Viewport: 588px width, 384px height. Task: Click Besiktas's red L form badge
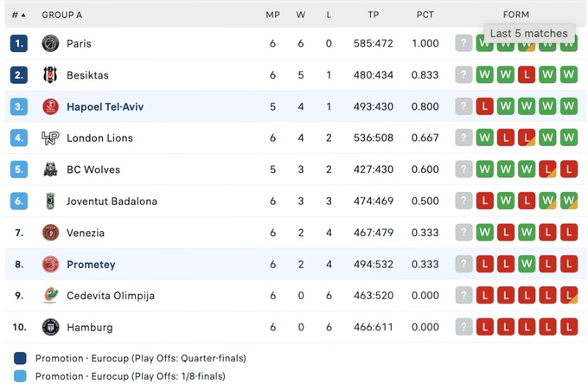[x=527, y=75]
